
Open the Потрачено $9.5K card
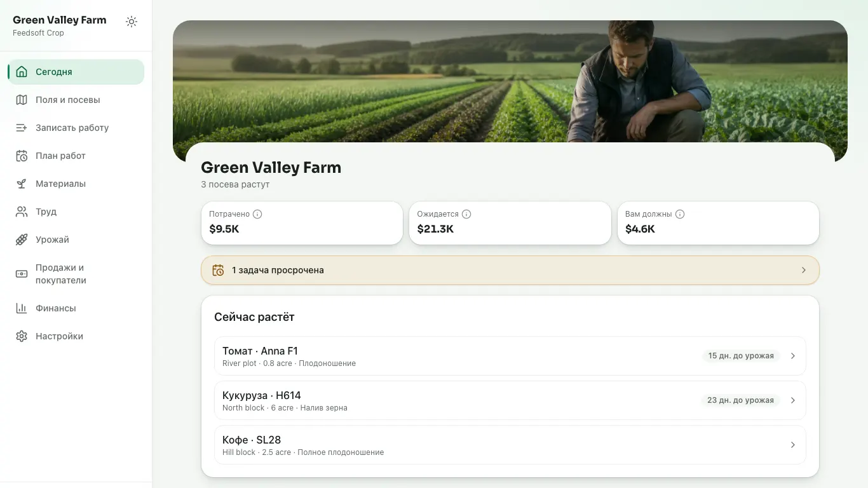pyautogui.click(x=302, y=223)
